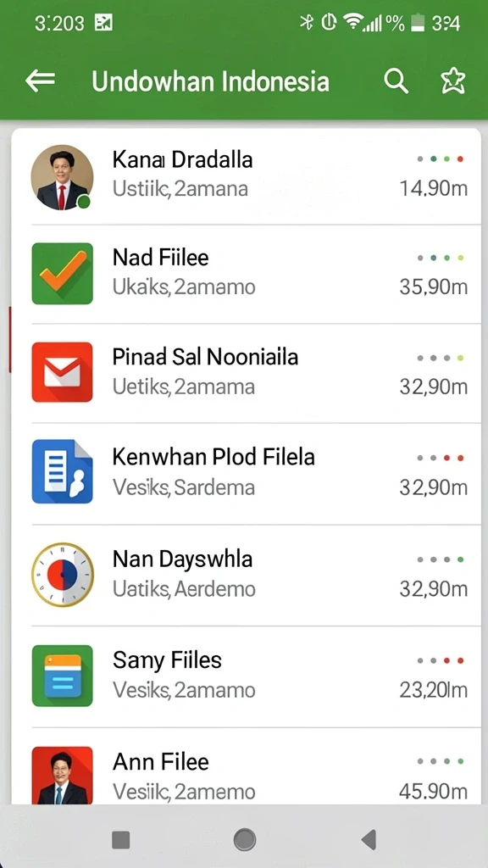Tap the circular home navigation button
The image size is (488, 868).
tap(245, 840)
